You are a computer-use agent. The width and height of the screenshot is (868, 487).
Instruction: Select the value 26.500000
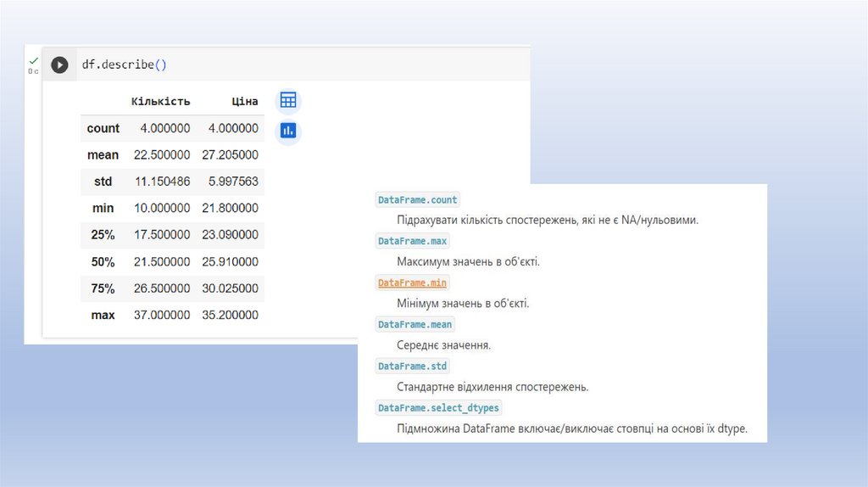click(162, 288)
